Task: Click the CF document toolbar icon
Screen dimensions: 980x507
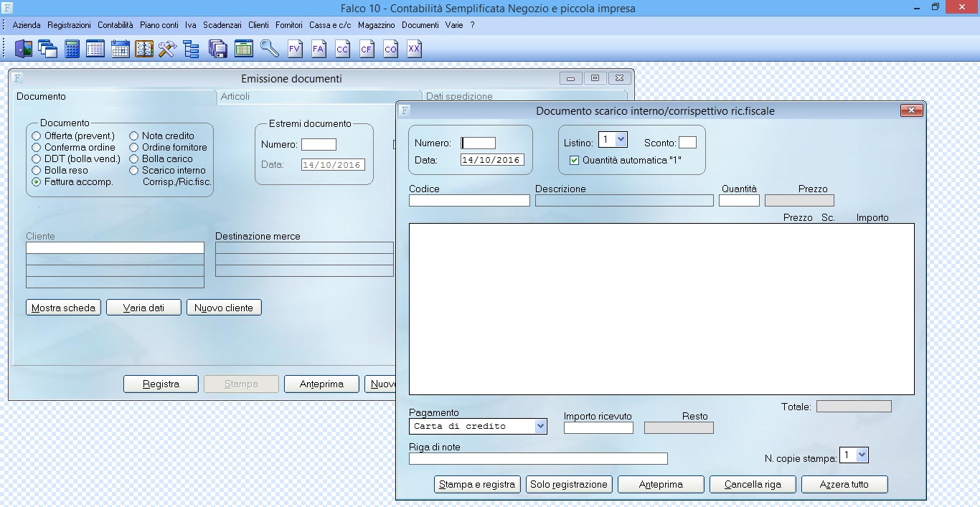Action: coord(367,49)
